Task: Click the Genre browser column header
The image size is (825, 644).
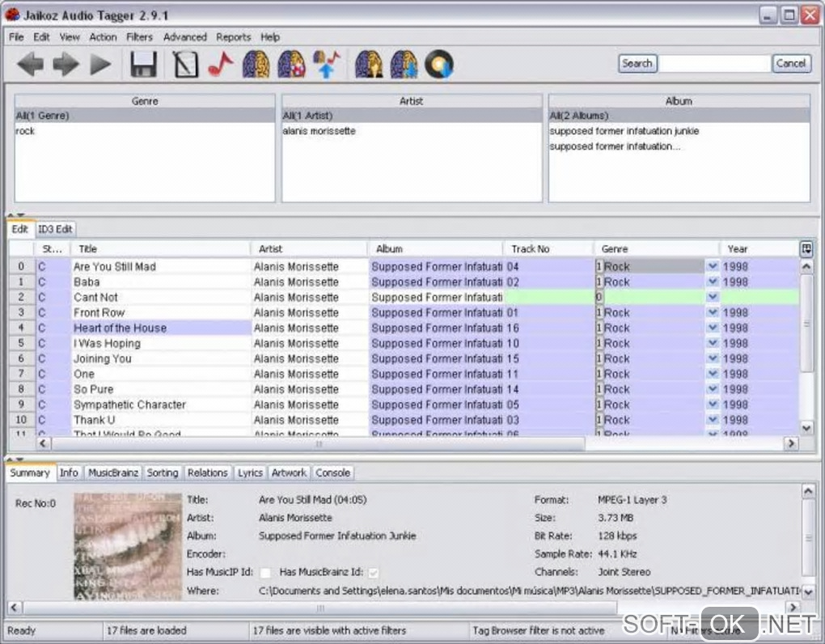Action: (x=145, y=101)
